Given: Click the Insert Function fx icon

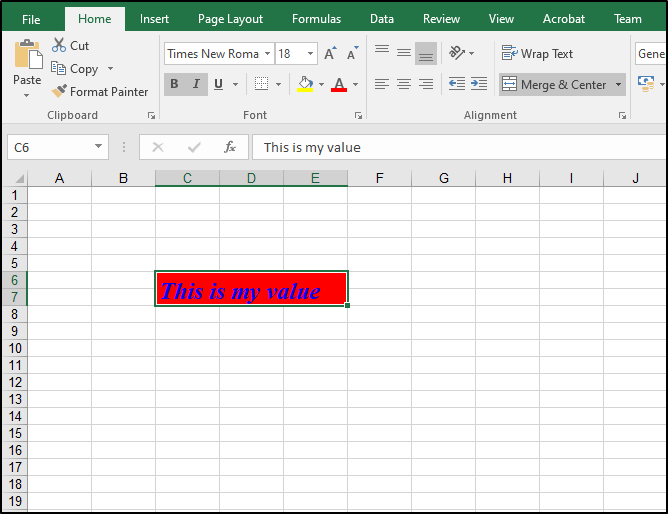Looking at the screenshot, I should point(229,147).
